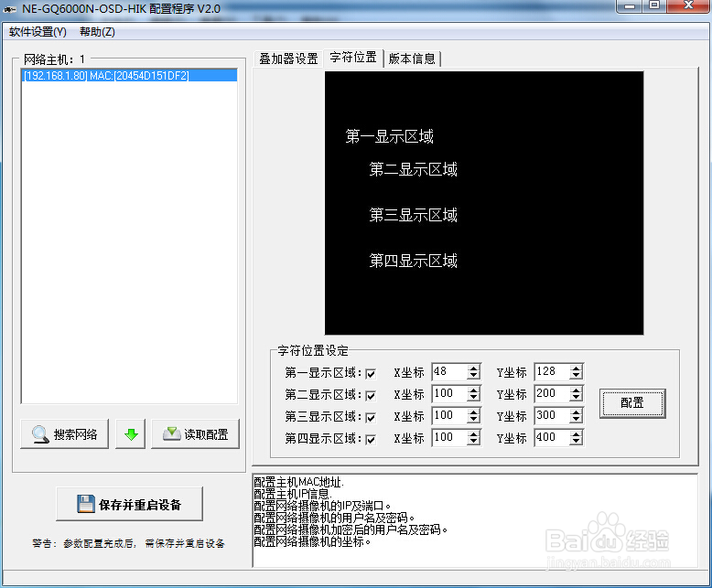
Task: Click the 保存并重启设备 button label
Action: 140,505
